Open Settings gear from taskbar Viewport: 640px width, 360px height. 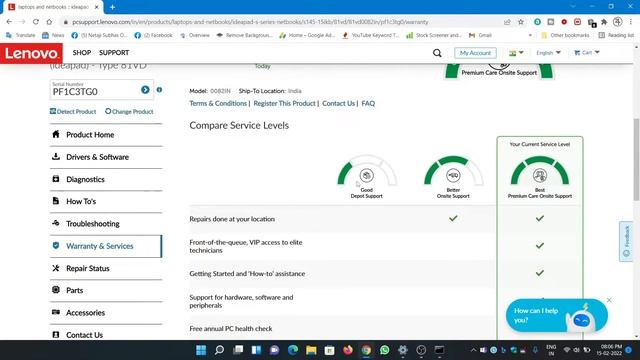pos(403,350)
